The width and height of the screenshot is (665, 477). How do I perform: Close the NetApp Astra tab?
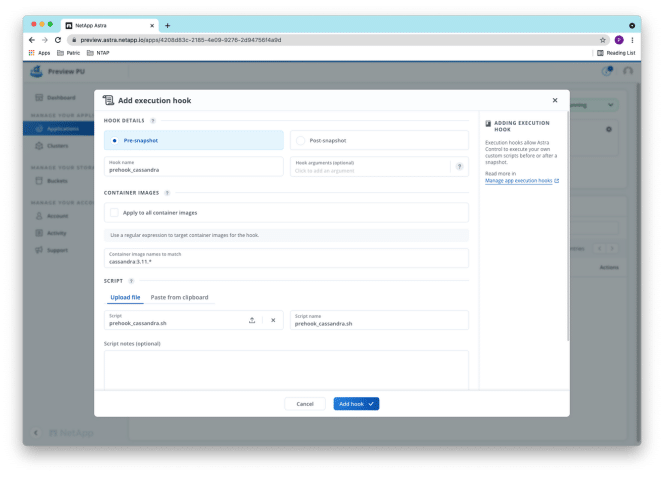click(152, 25)
